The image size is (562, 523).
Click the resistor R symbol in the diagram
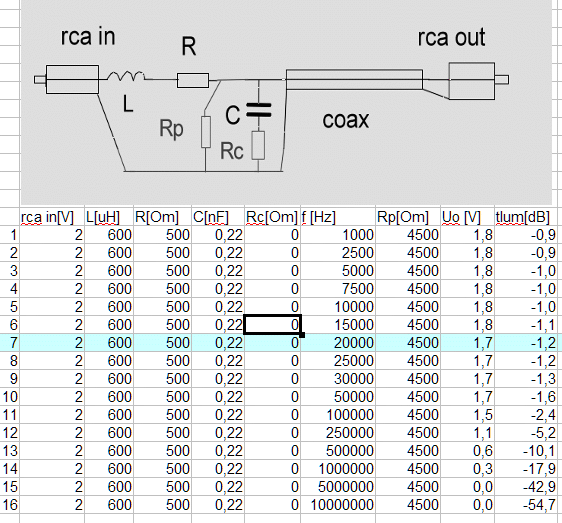pyautogui.click(x=193, y=80)
